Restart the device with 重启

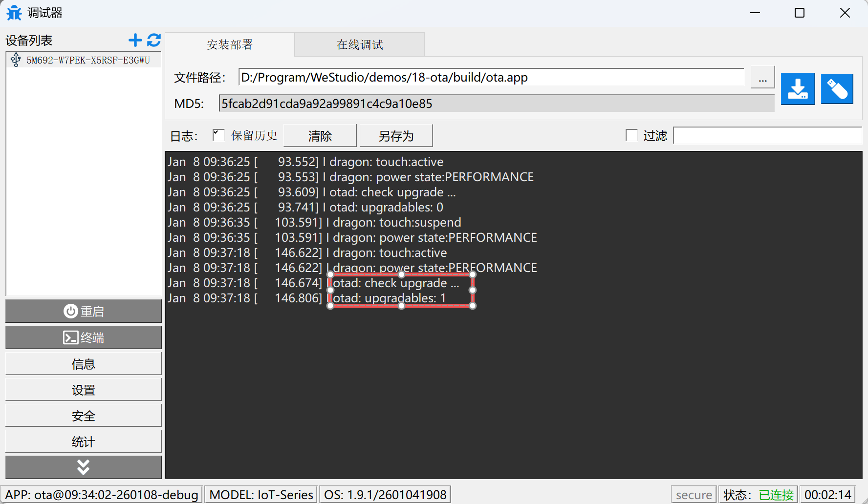coord(83,311)
